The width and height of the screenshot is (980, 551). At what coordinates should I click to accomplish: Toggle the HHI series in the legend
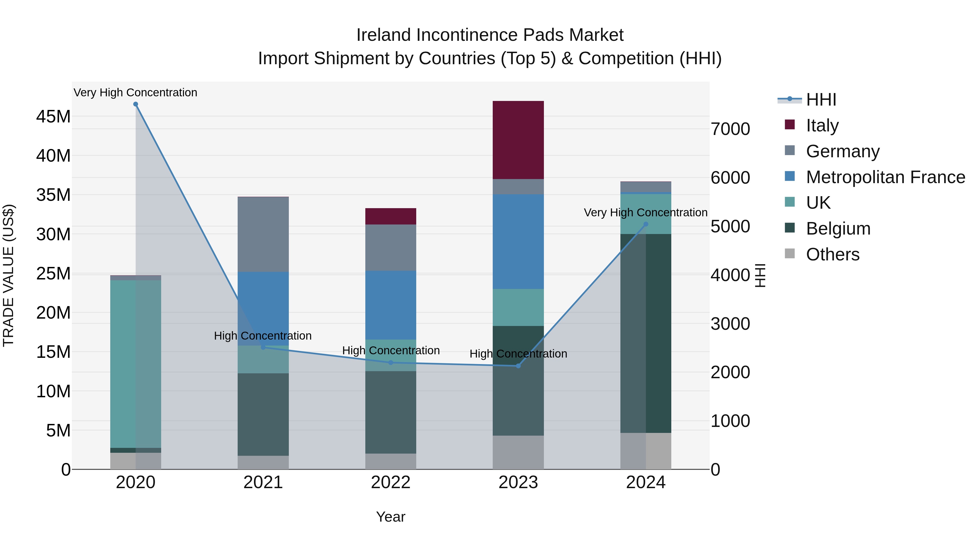tap(807, 100)
